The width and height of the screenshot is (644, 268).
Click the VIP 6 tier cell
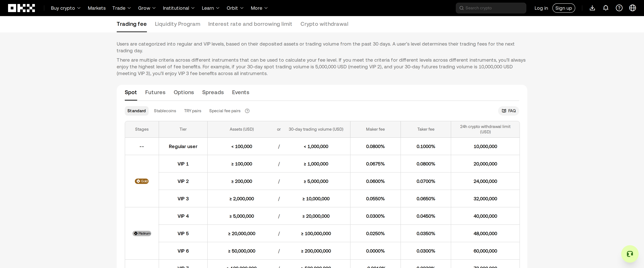tap(183, 251)
